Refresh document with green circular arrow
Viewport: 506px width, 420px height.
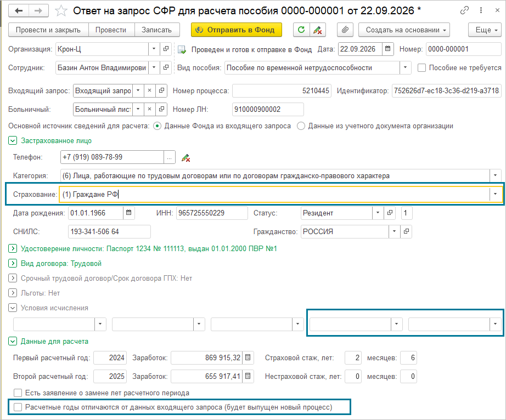pos(301,30)
